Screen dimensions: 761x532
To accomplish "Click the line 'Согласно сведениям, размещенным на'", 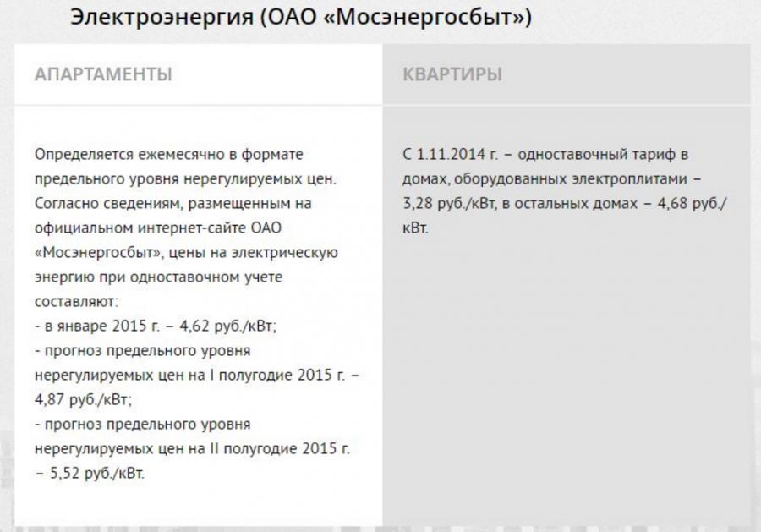I will [172, 203].
